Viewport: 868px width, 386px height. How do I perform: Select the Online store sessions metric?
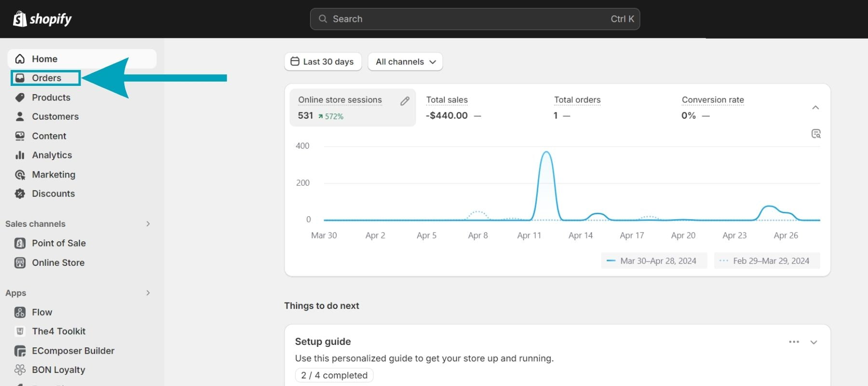tap(353, 108)
